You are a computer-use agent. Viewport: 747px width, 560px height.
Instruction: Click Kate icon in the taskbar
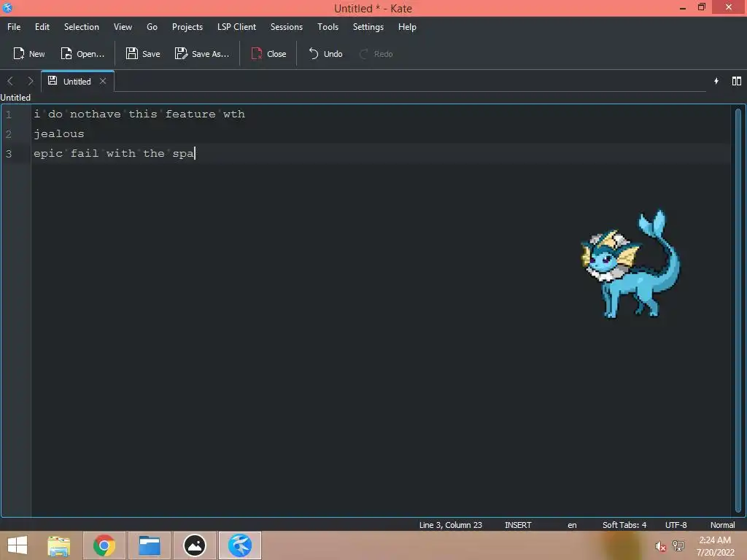(x=240, y=545)
